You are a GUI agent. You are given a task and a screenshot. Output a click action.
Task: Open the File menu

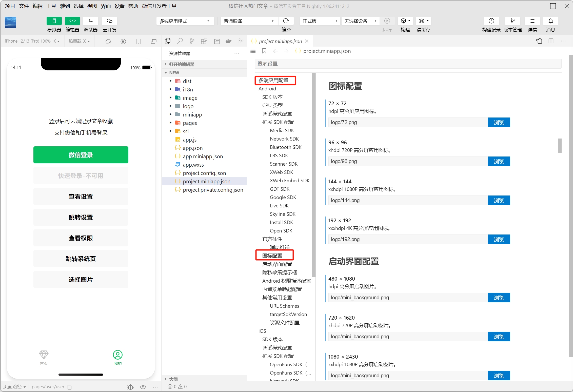coord(24,6)
